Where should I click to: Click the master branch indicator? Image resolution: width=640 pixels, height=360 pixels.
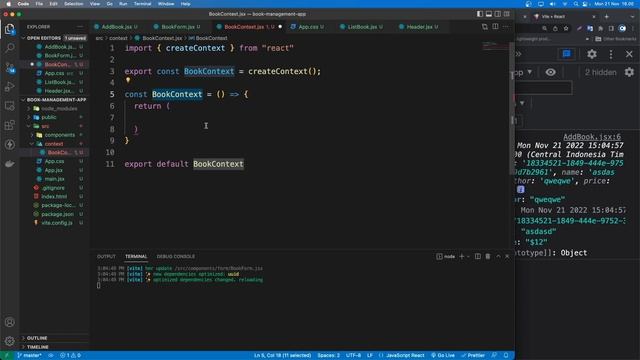29,356
